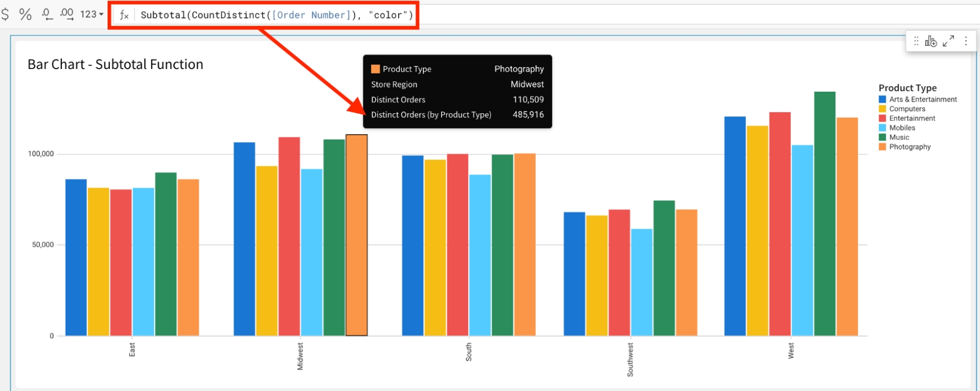Click the decrease decimal places icon

coord(47,14)
